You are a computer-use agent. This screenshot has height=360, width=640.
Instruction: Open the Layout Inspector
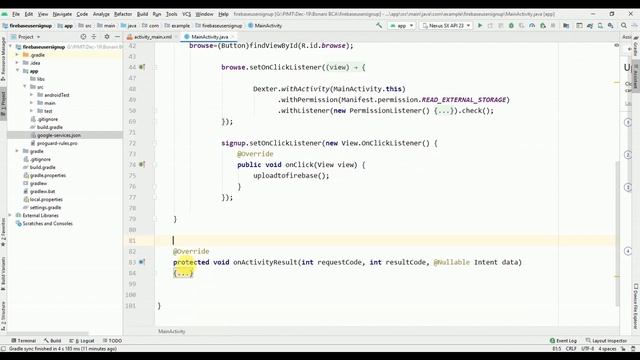pyautogui.click(x=606, y=340)
